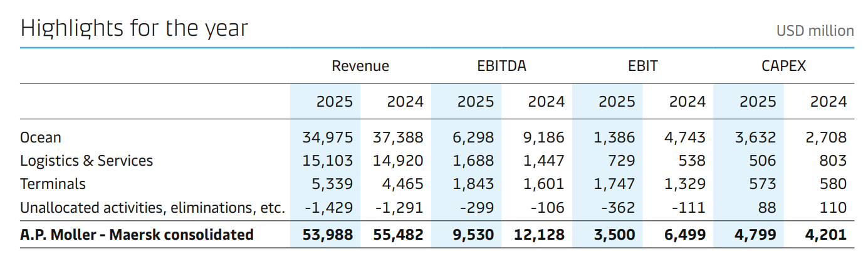
Task: Click the 'USD million' unit label
Action: [x=815, y=31]
